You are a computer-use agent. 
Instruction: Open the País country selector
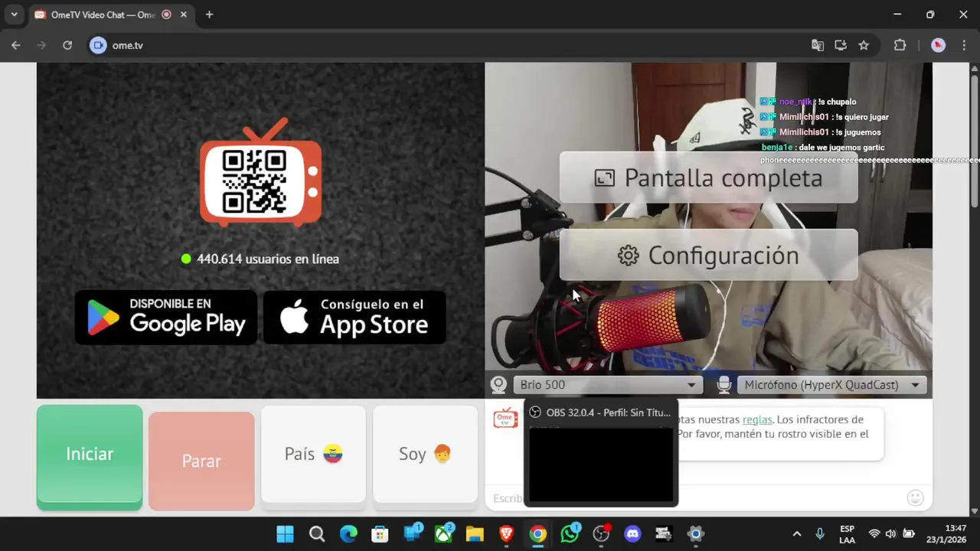(x=313, y=455)
